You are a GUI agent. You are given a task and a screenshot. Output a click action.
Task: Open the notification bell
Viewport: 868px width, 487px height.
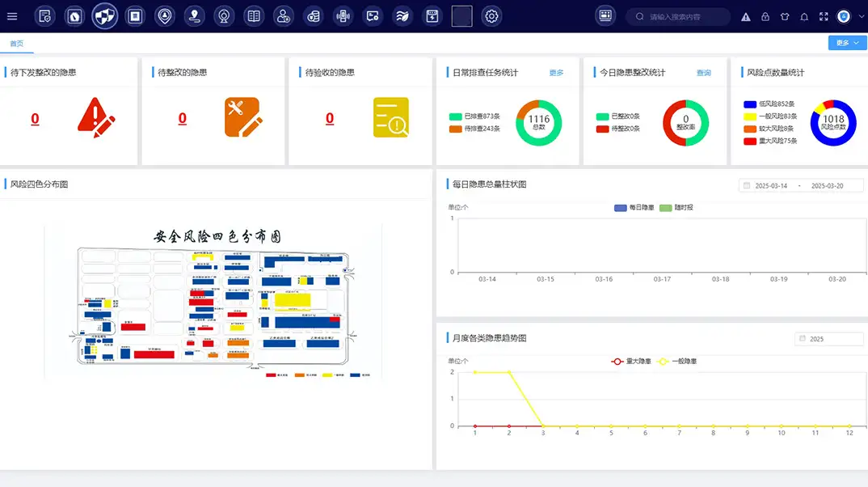click(804, 17)
